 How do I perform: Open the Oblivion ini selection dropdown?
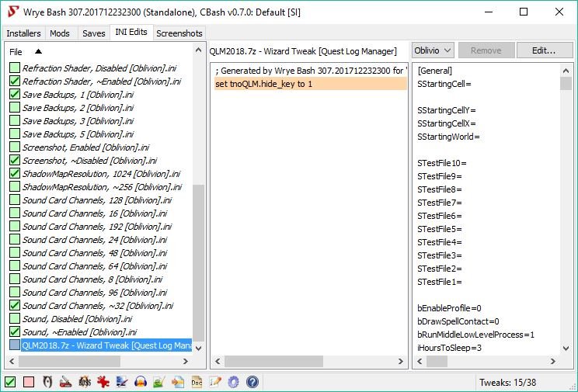[x=433, y=50]
